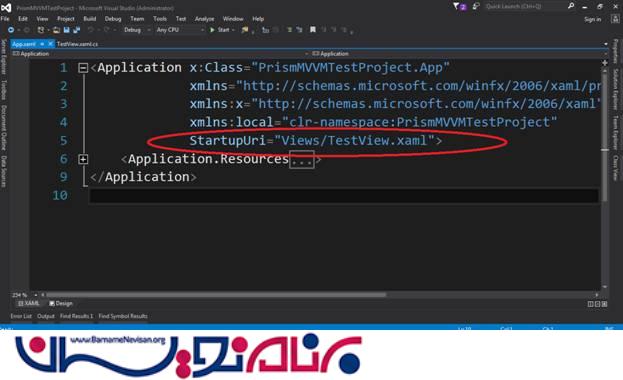
Task: Click the Save floppy disk icon
Action: pyautogui.click(x=66, y=30)
